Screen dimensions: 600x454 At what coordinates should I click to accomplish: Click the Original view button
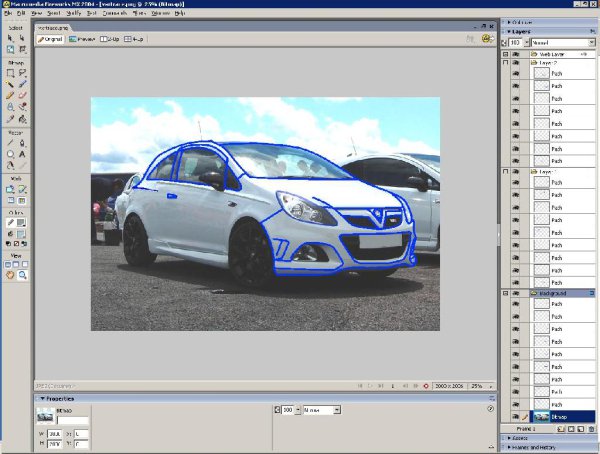click(x=52, y=39)
